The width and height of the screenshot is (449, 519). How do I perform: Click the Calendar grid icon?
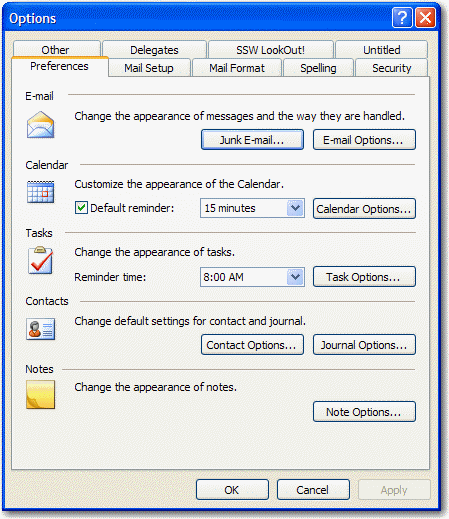pos(40,192)
